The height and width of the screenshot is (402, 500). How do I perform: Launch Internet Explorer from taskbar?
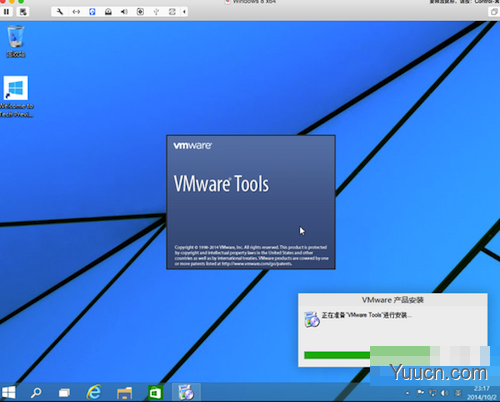click(x=94, y=392)
